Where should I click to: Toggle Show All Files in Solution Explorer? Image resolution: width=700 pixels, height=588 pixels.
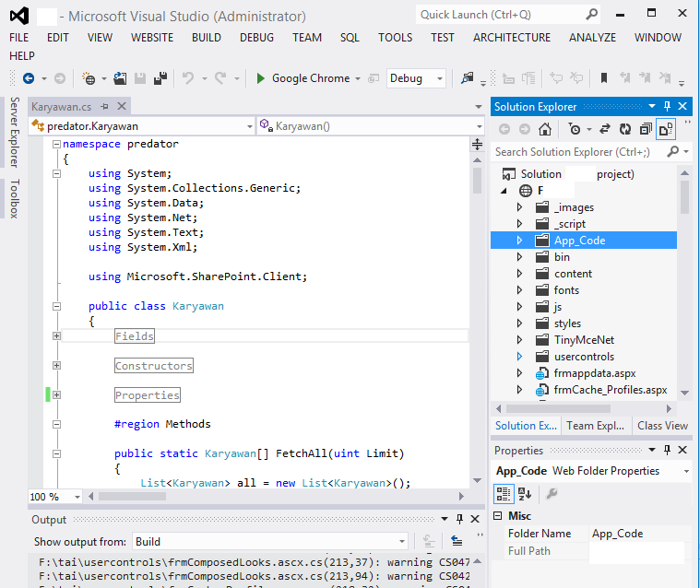click(x=665, y=129)
